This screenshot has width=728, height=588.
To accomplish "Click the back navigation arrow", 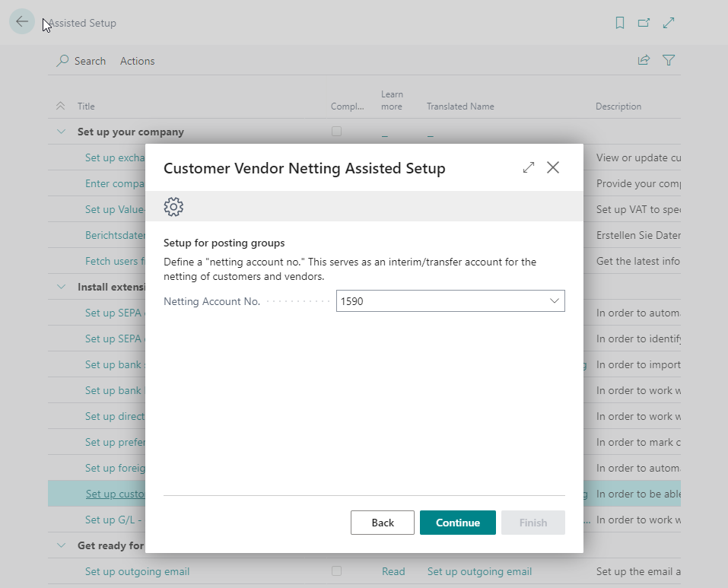I will [x=21, y=21].
